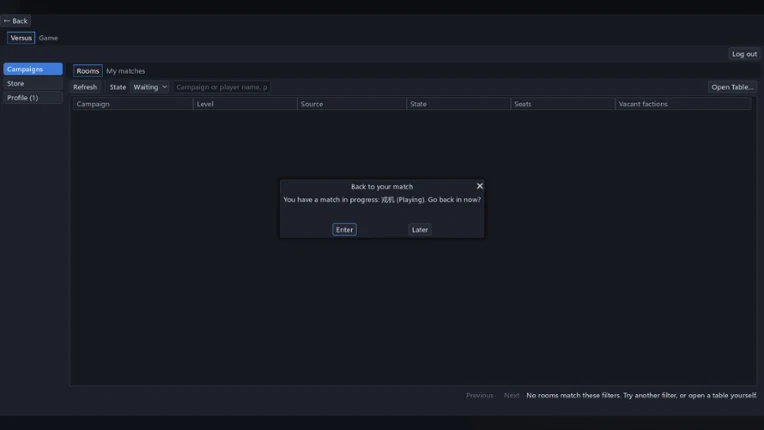Click the 'Back to your match' dialog title

pyautogui.click(x=382, y=187)
